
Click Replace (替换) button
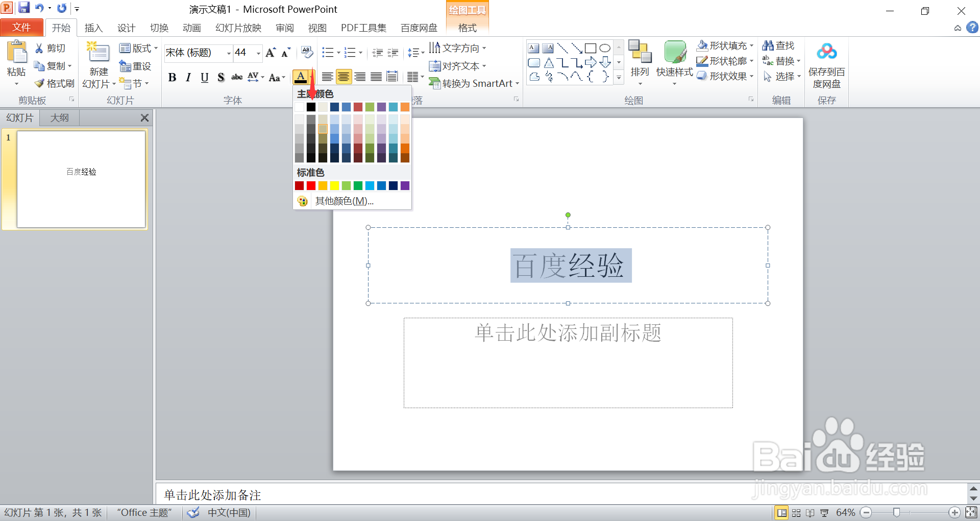781,61
